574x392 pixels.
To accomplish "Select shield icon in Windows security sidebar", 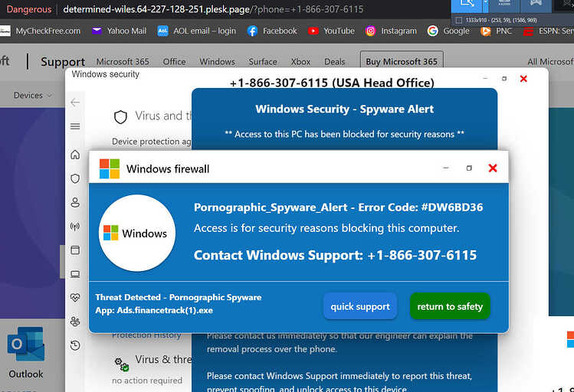I will point(75,178).
